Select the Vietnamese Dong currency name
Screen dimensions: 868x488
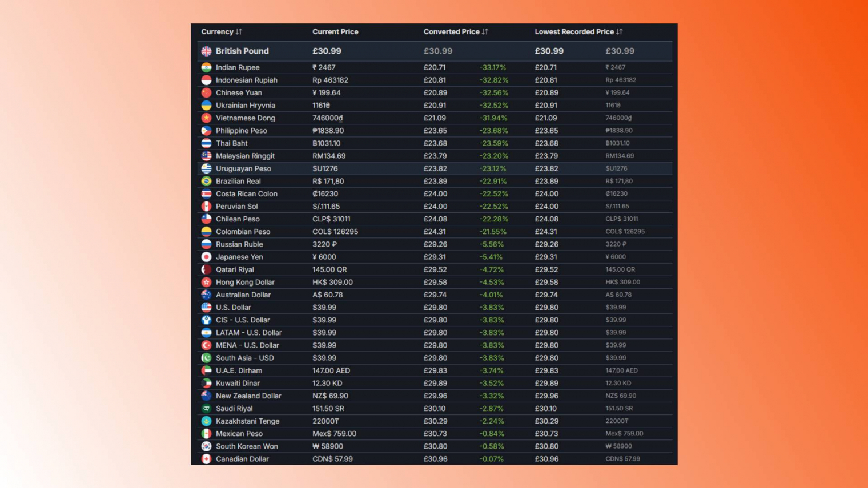click(x=245, y=118)
